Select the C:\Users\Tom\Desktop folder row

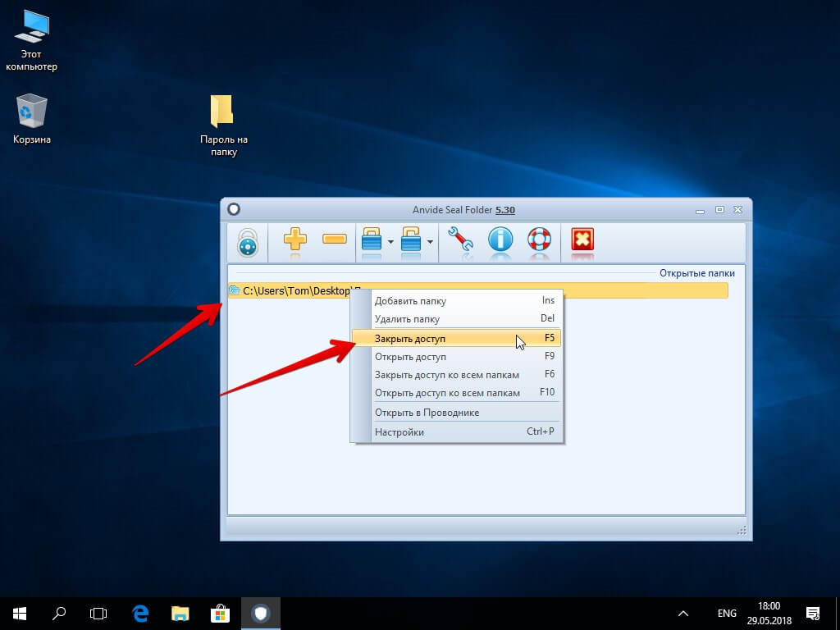tap(478, 290)
